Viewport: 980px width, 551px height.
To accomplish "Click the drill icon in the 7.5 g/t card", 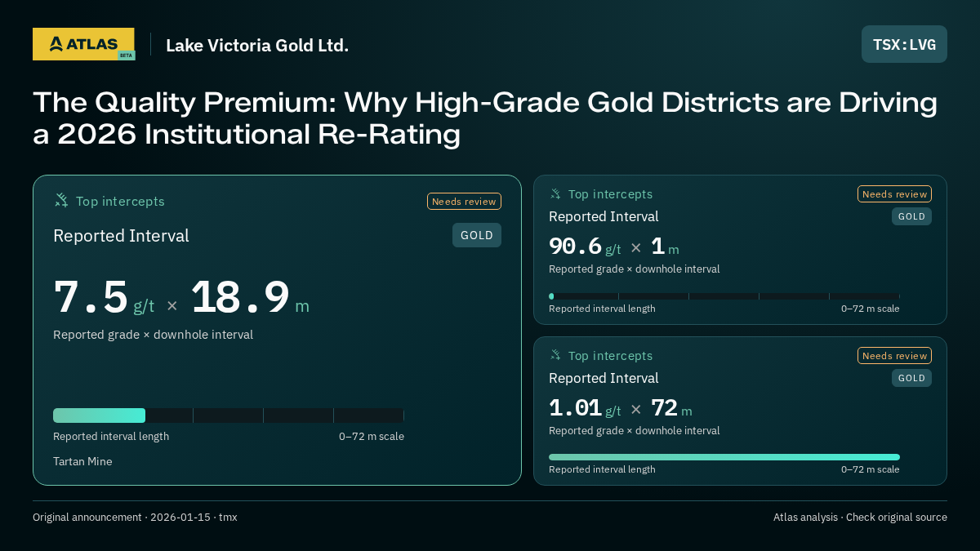I will click(x=61, y=201).
